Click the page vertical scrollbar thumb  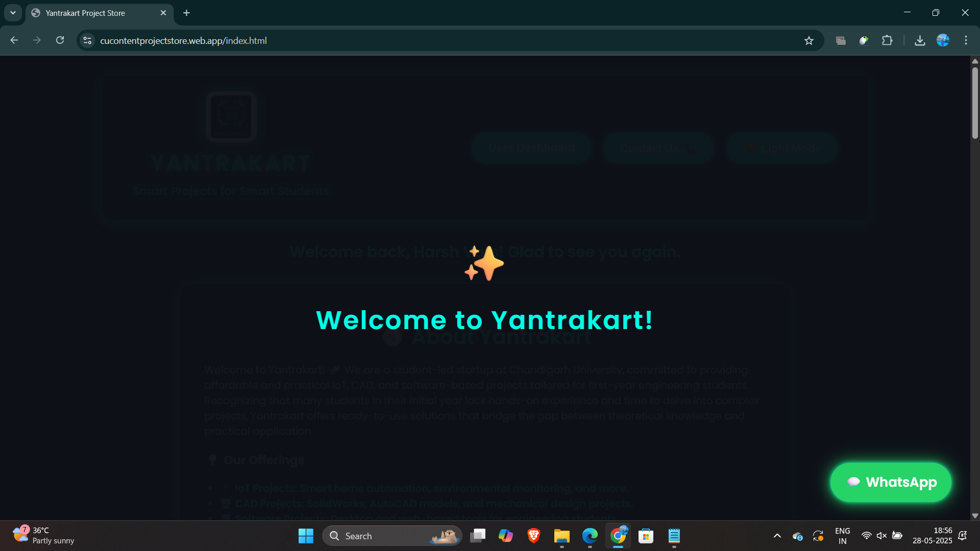coord(975,102)
